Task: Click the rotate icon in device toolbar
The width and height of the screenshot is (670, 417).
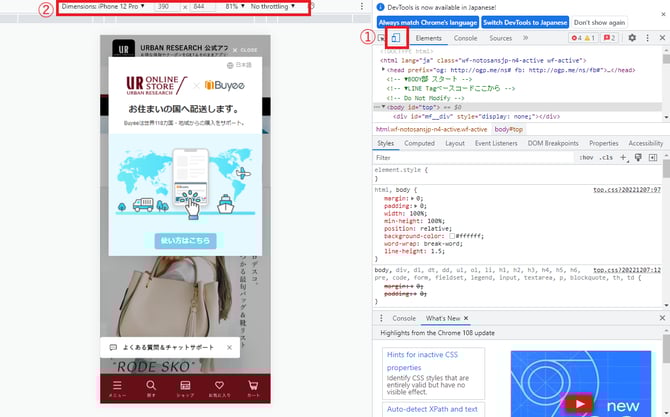Action: click(312, 6)
